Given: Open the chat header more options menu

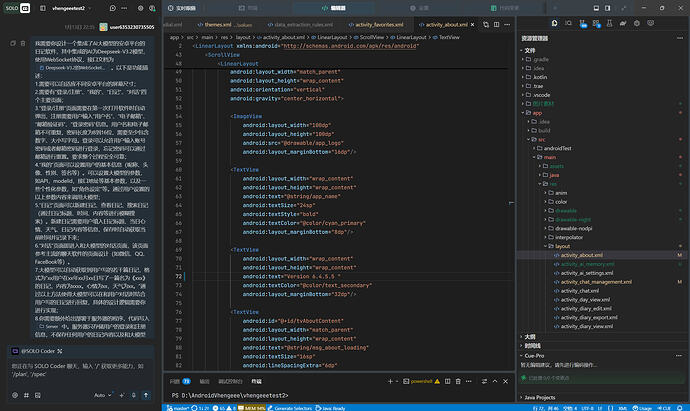Looking at the screenshot, I should [x=124, y=8].
